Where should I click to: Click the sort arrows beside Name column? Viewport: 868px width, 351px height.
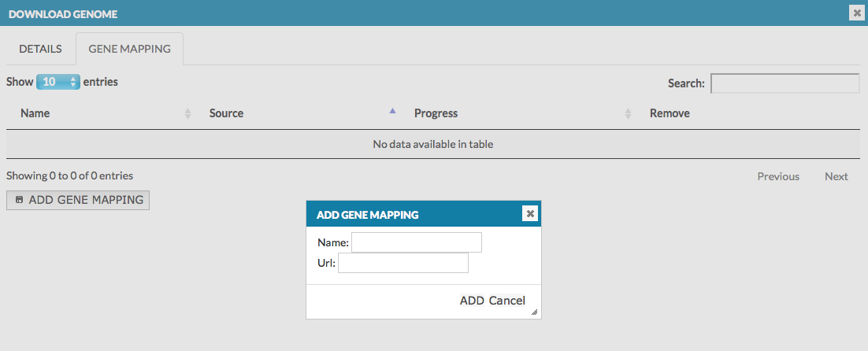coord(187,113)
